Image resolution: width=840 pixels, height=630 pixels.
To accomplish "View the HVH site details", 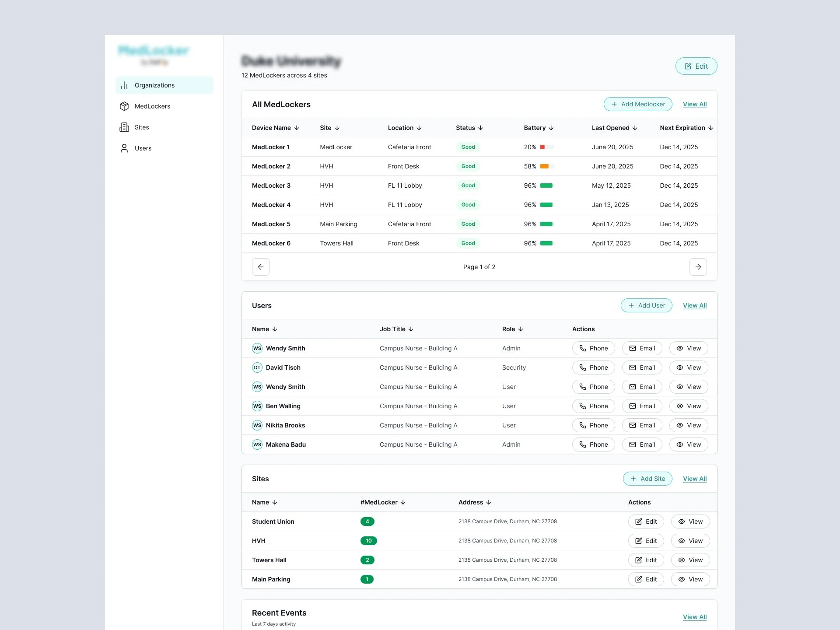I will click(690, 541).
